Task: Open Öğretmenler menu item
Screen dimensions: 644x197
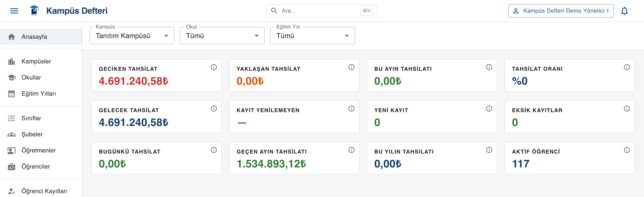Action: pos(41,150)
